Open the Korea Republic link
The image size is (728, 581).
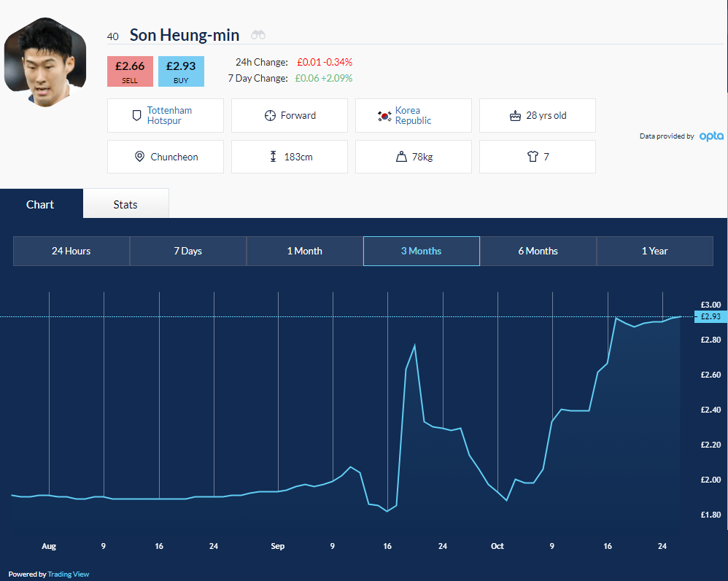click(413, 116)
